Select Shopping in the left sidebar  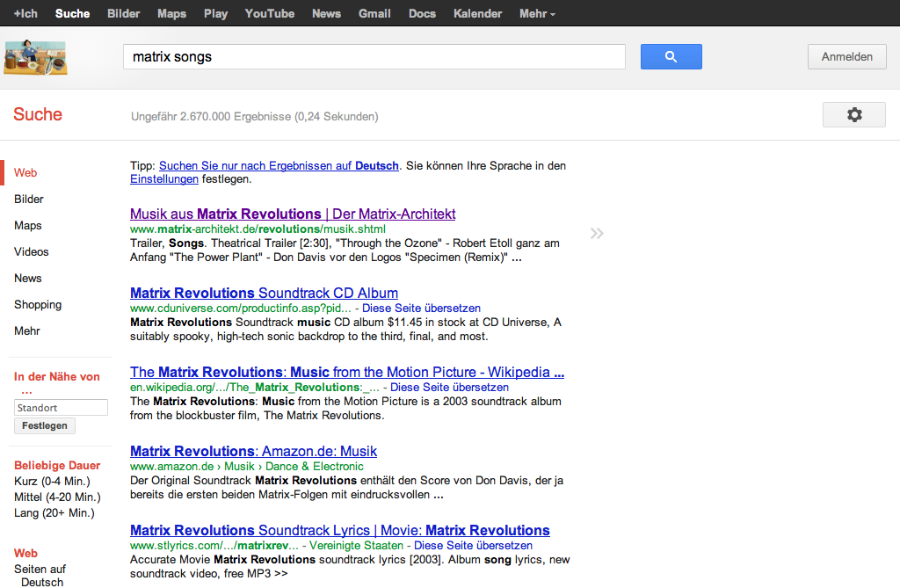38,305
